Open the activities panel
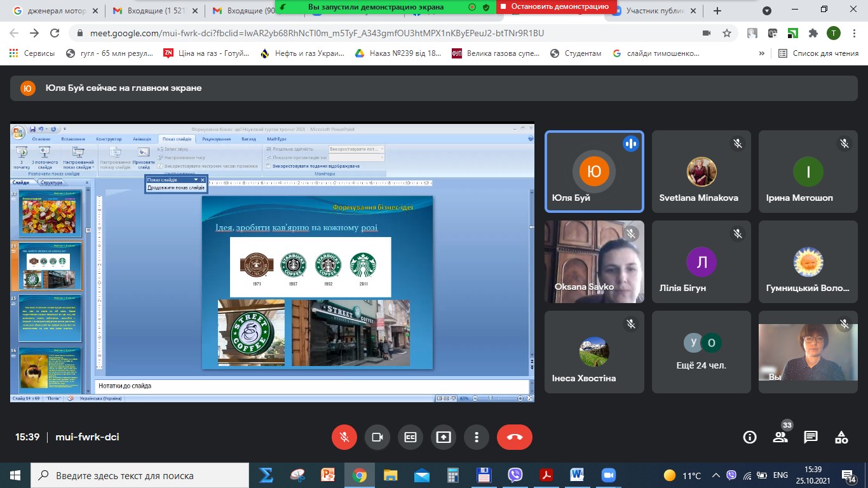This screenshot has width=868, height=488. (841, 437)
